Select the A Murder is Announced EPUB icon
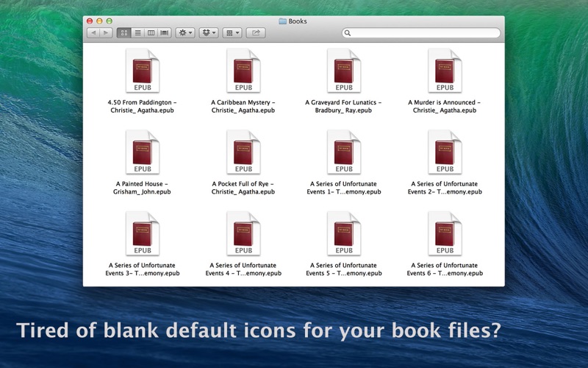588x368 pixels. 445,71
